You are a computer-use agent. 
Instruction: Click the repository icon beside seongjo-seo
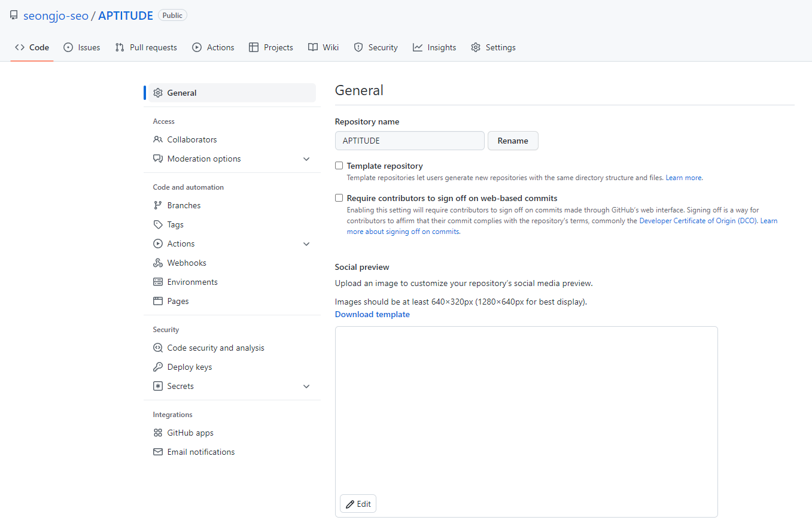(x=14, y=16)
